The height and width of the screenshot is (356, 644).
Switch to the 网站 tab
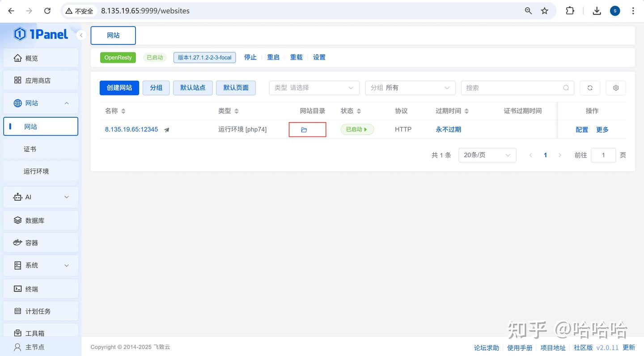pos(113,35)
